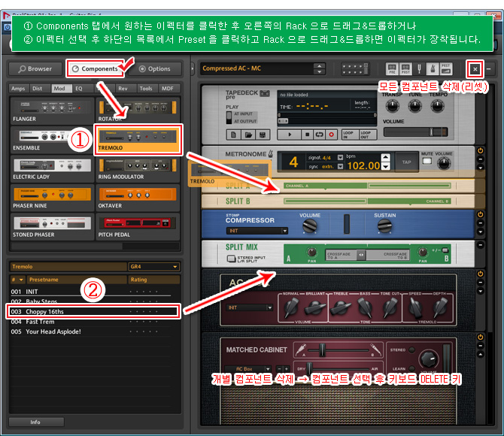Select the Rotator component
Viewport: 504px width, 436px height.
click(138, 111)
